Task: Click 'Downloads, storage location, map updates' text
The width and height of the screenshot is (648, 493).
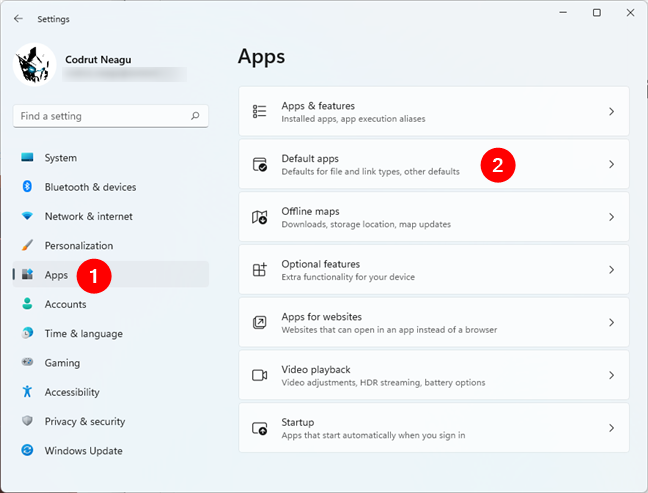Action: click(366, 224)
